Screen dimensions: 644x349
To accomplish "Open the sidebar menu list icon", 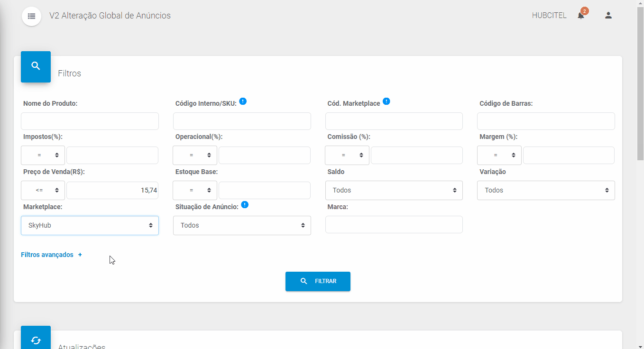I will click(x=31, y=16).
